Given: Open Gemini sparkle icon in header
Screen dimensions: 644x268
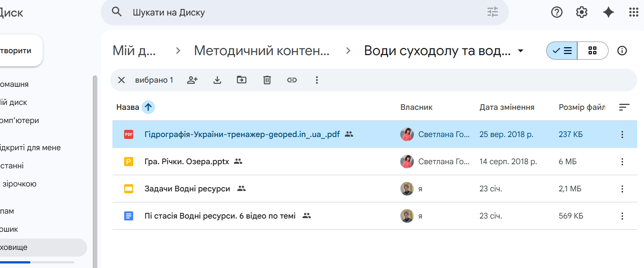Looking at the screenshot, I should (x=608, y=12).
